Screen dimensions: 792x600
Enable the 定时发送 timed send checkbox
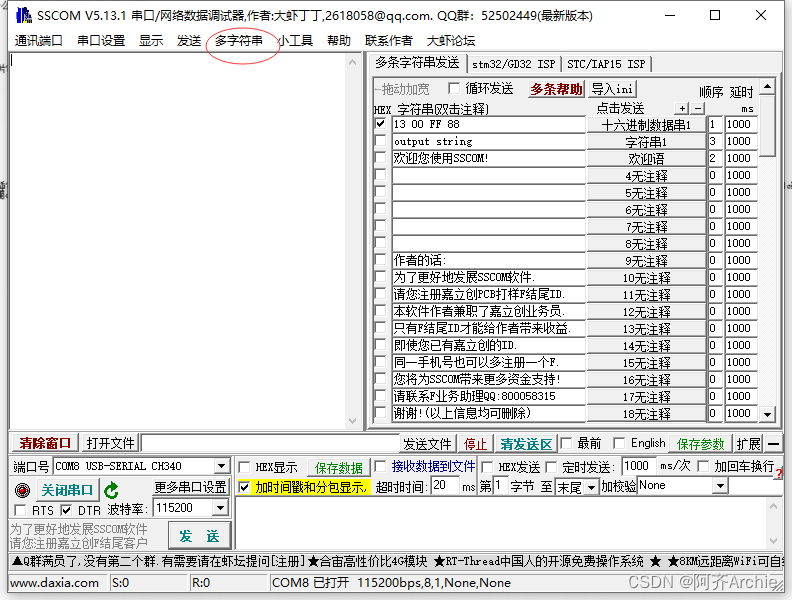click(551, 467)
